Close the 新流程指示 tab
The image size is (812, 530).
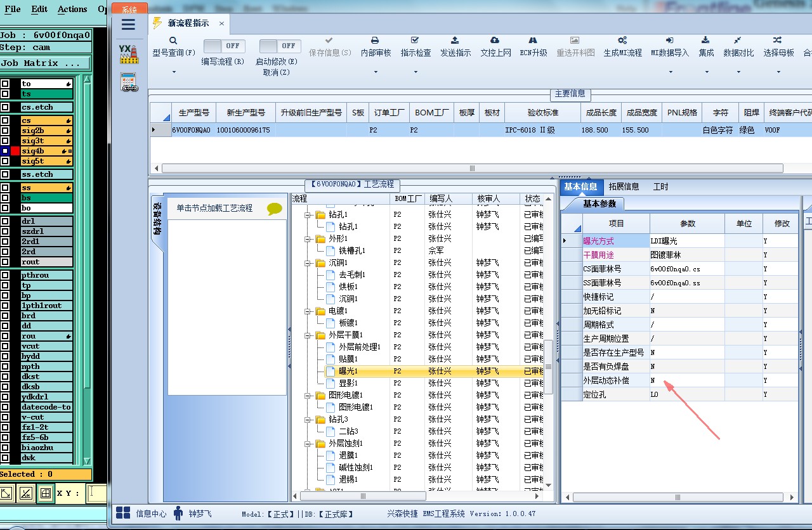(x=221, y=23)
